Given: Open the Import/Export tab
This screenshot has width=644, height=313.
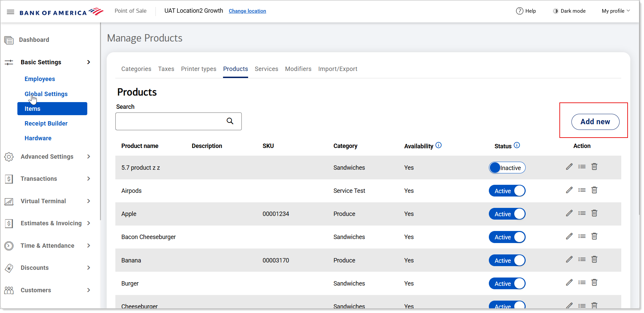Looking at the screenshot, I should point(338,69).
